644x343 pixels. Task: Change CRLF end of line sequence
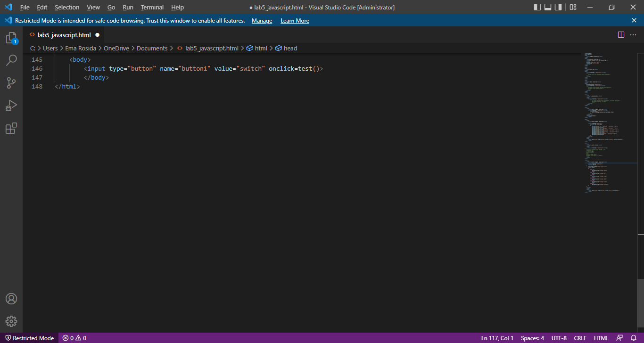(x=580, y=338)
